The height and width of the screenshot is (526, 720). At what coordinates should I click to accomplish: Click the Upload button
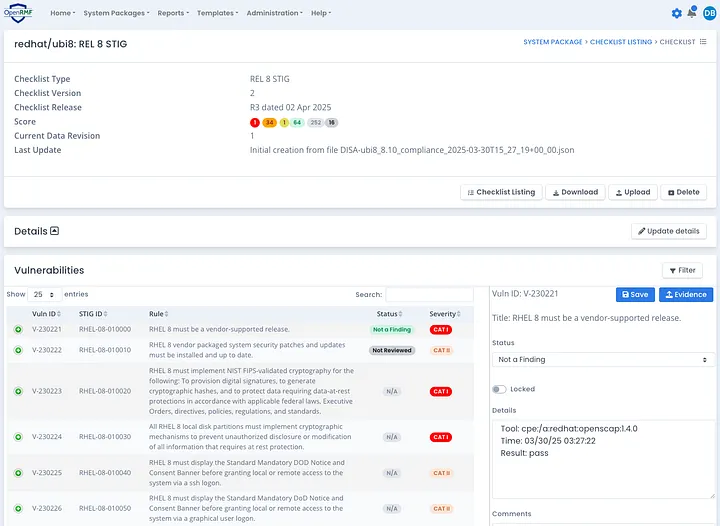tap(633, 192)
